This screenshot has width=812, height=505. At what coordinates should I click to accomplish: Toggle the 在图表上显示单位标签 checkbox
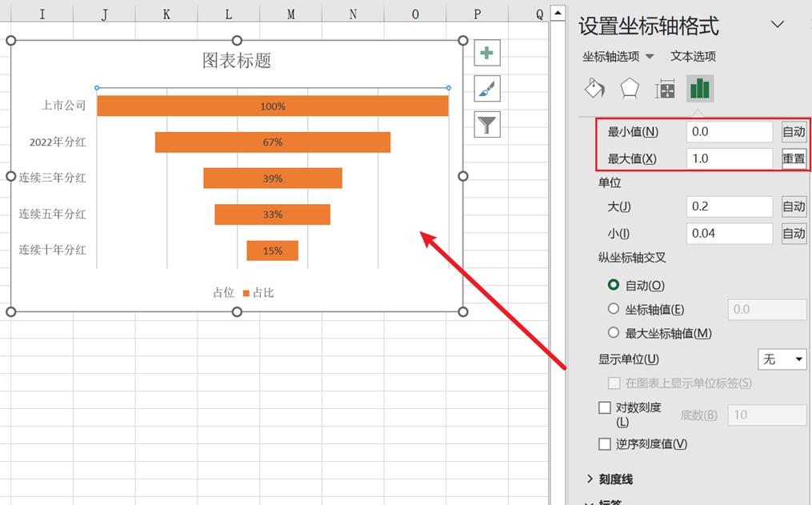click(614, 383)
